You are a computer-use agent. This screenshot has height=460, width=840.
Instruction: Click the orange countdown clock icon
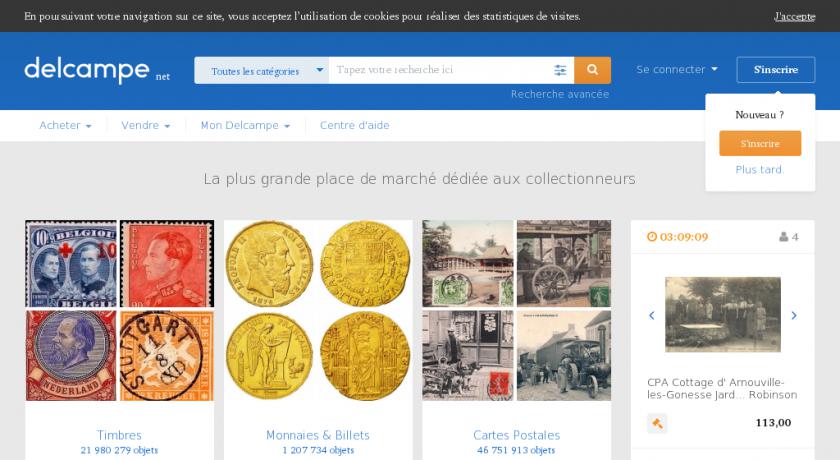(x=651, y=237)
